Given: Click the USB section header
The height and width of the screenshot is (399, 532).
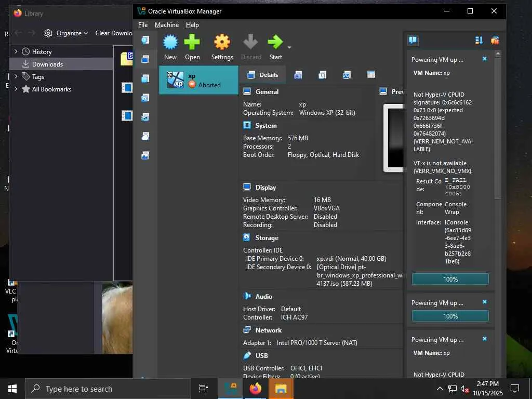Looking at the screenshot, I should pyautogui.click(x=262, y=355).
